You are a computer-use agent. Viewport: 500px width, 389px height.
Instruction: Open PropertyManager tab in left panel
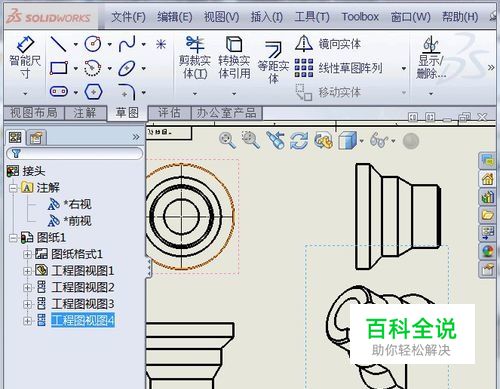[36, 137]
